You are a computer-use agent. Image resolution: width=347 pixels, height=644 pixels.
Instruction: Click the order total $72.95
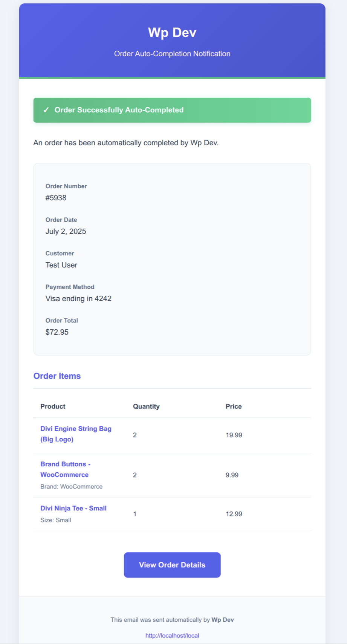[57, 332]
